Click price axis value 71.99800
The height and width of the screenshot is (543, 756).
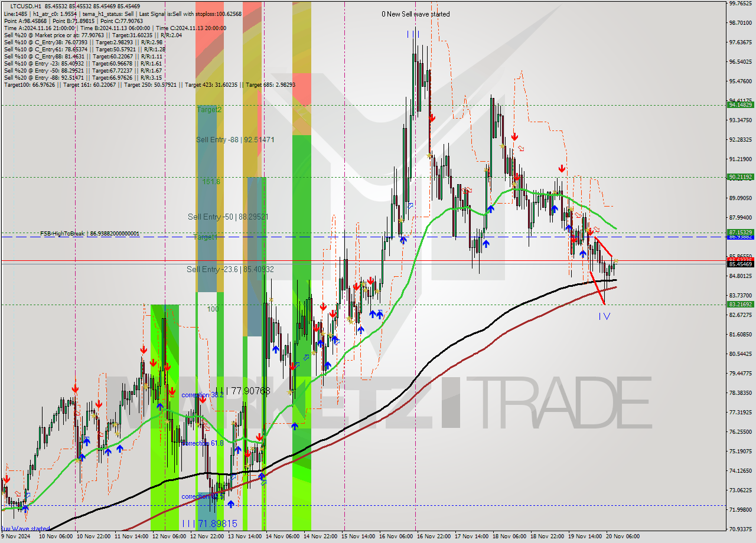pyautogui.click(x=741, y=509)
